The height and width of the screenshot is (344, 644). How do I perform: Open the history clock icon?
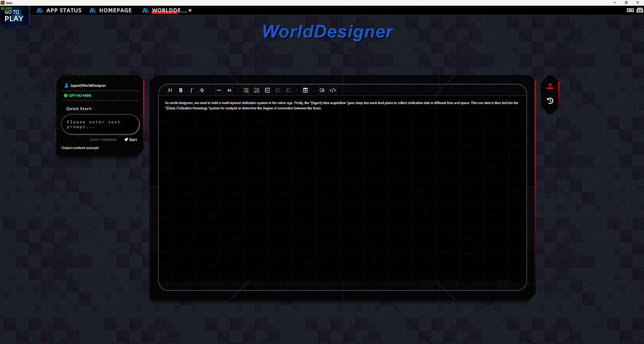pos(550,101)
